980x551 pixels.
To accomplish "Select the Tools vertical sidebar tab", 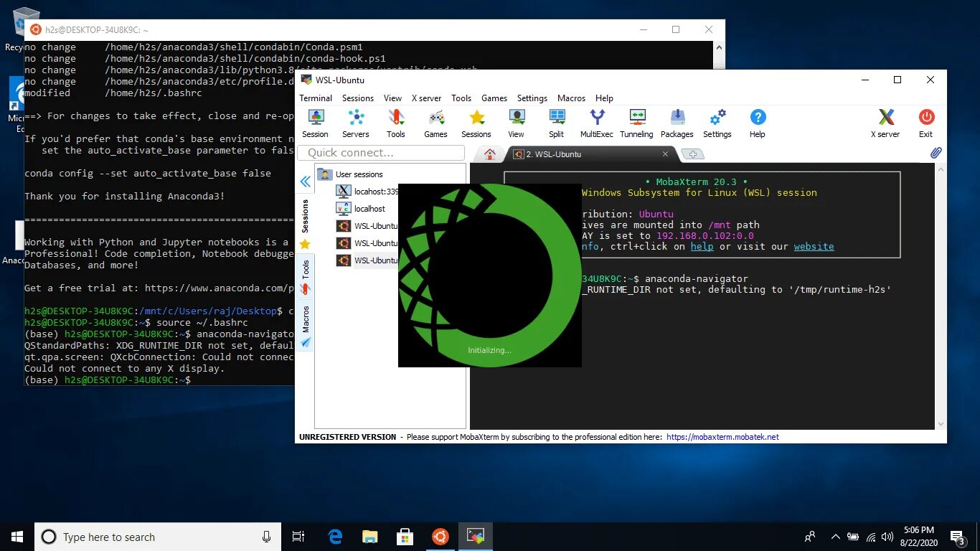I will point(306,277).
